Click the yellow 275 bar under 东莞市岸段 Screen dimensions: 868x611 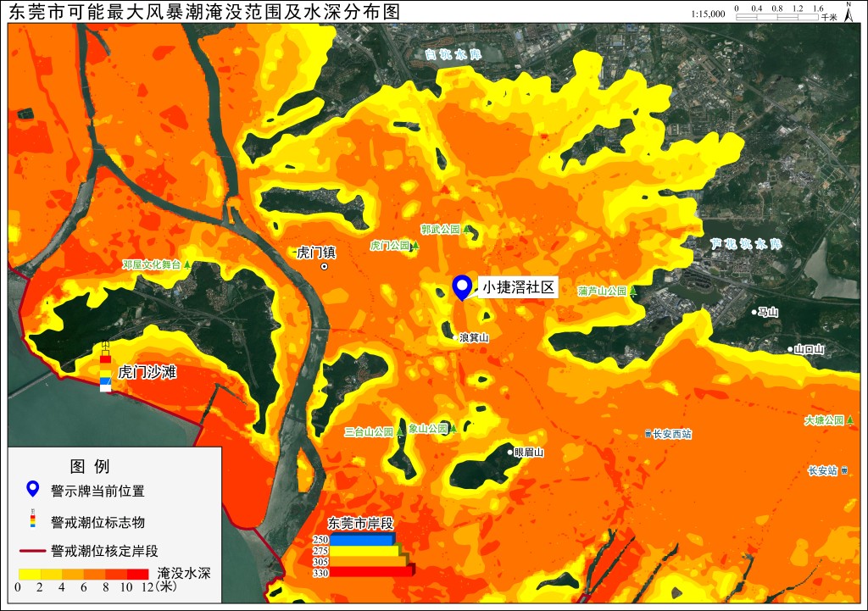coord(366,550)
